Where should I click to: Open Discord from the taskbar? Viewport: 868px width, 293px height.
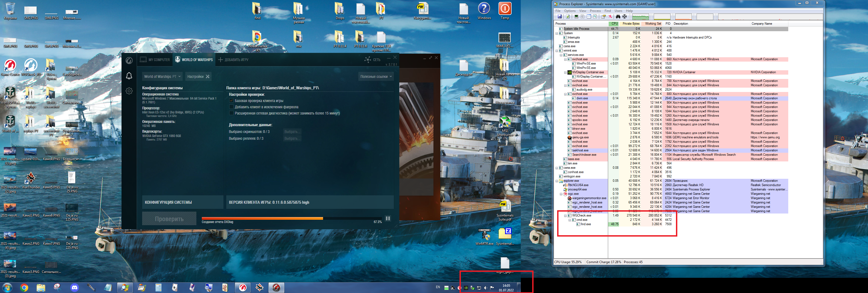pyautogui.click(x=75, y=288)
